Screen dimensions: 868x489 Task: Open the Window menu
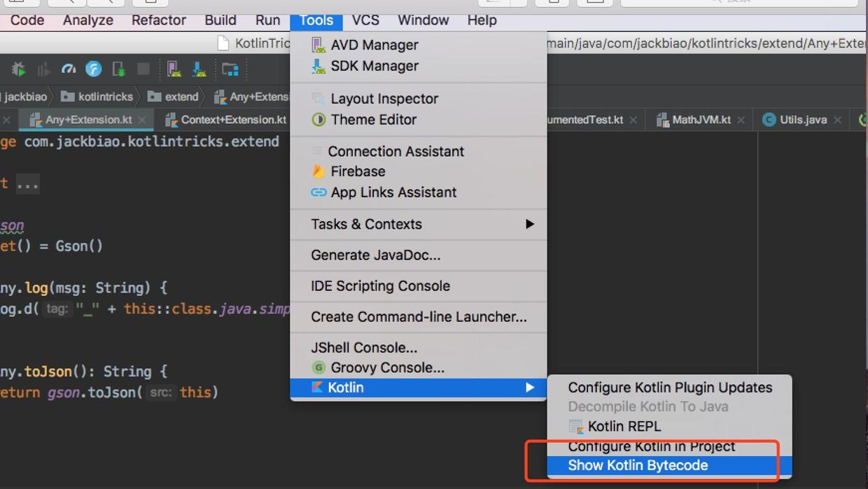point(423,20)
